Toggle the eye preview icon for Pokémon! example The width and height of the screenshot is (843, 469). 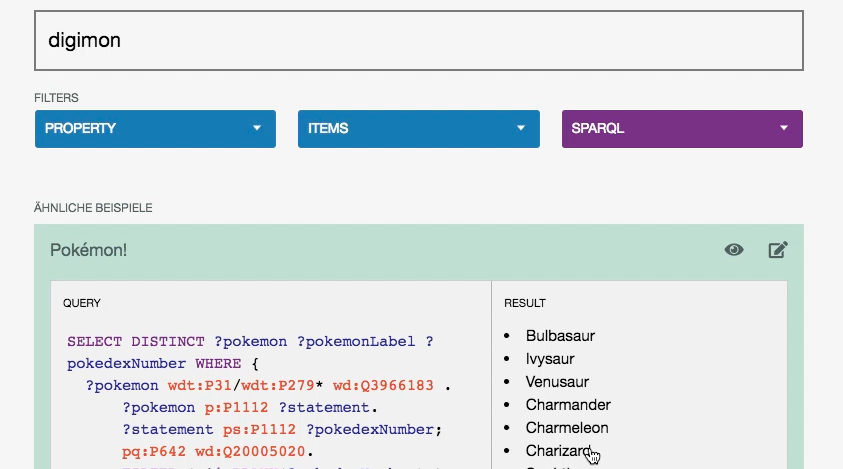734,250
